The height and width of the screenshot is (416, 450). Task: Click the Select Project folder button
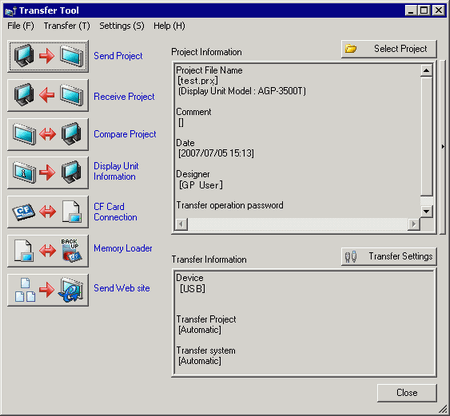[389, 49]
